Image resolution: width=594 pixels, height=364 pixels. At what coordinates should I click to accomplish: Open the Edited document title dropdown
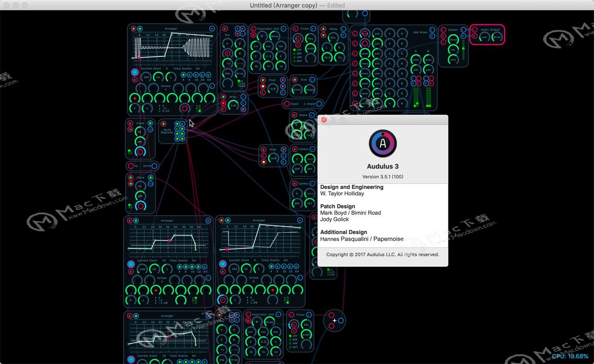(x=336, y=5)
